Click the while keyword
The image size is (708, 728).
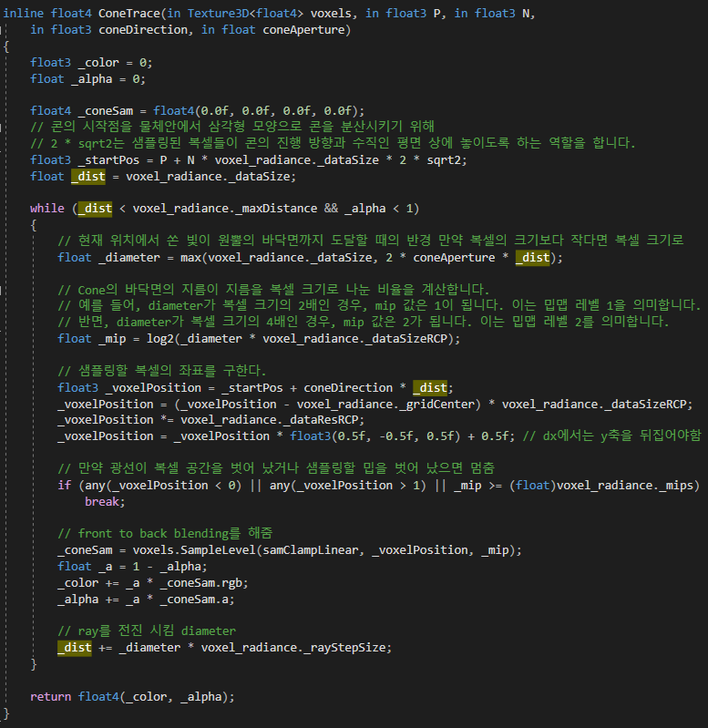pos(46,209)
